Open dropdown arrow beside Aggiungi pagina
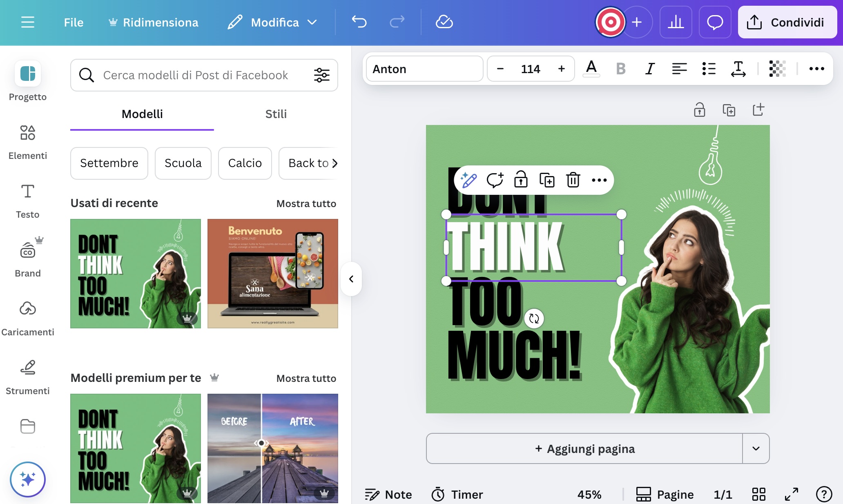Viewport: 843px width, 504px height. (x=756, y=448)
